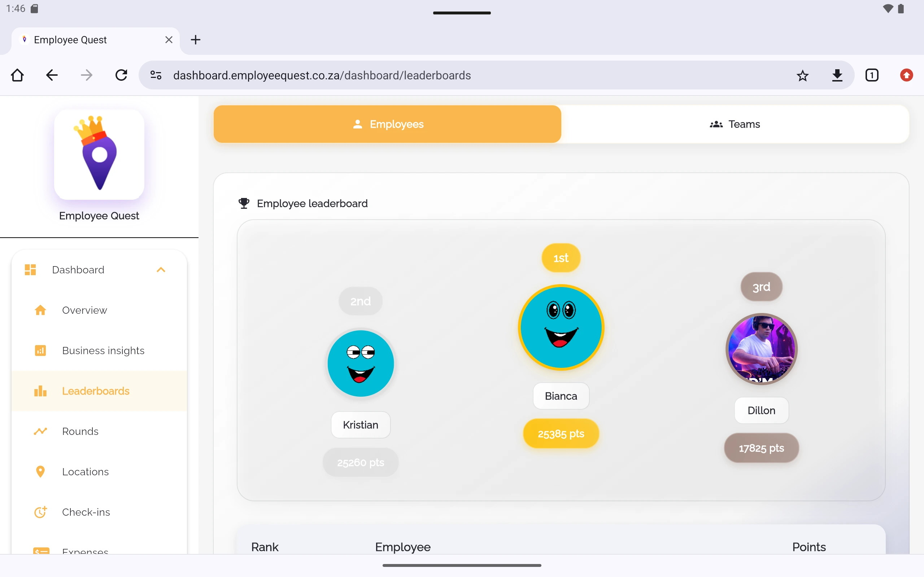
Task: Select the Locations pin icon
Action: [x=40, y=472]
